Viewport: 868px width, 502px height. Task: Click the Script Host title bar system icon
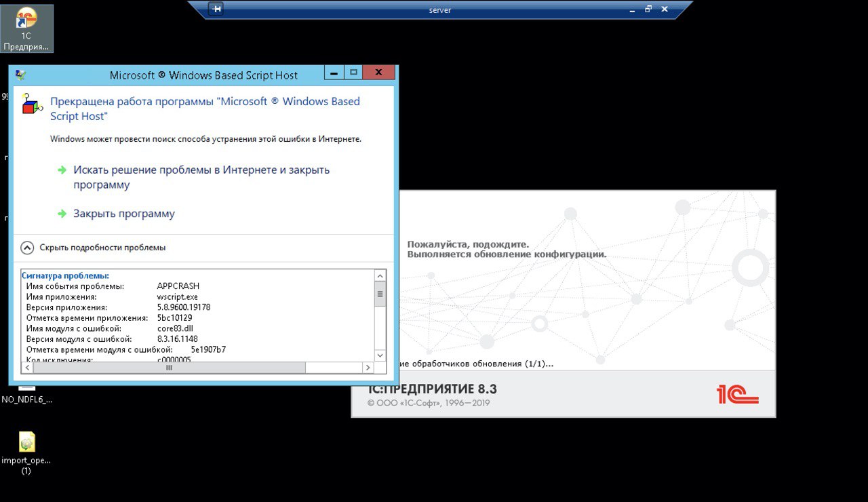click(x=21, y=75)
